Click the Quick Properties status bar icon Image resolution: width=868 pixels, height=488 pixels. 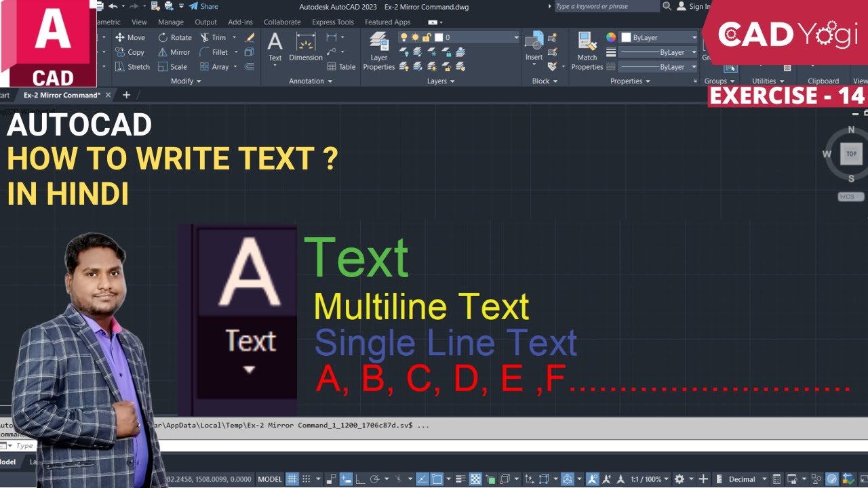click(776, 479)
